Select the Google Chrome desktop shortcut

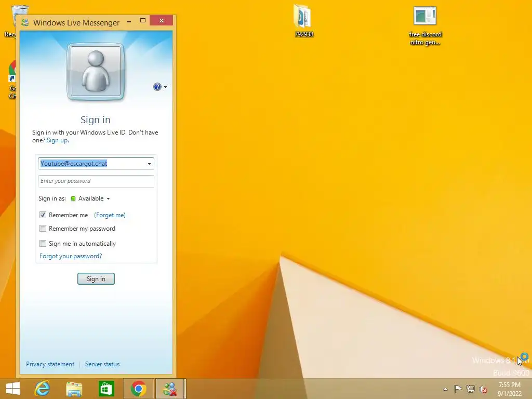[11, 79]
